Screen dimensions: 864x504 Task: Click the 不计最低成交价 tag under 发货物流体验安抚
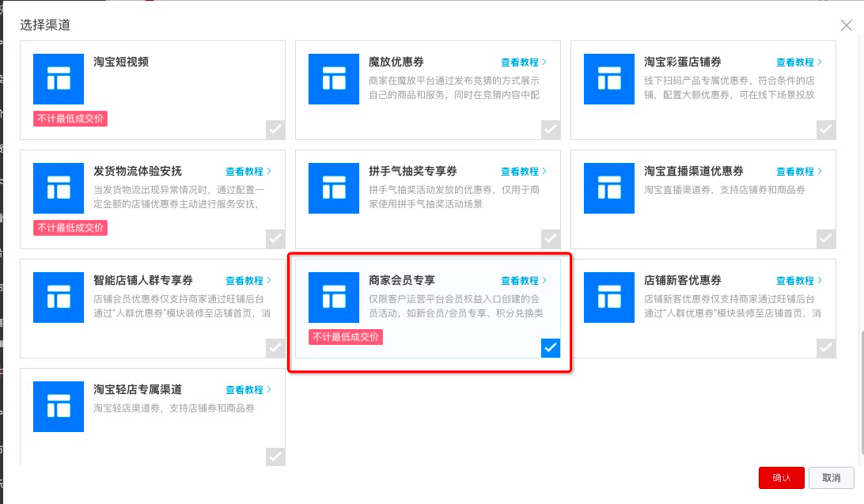coord(70,228)
